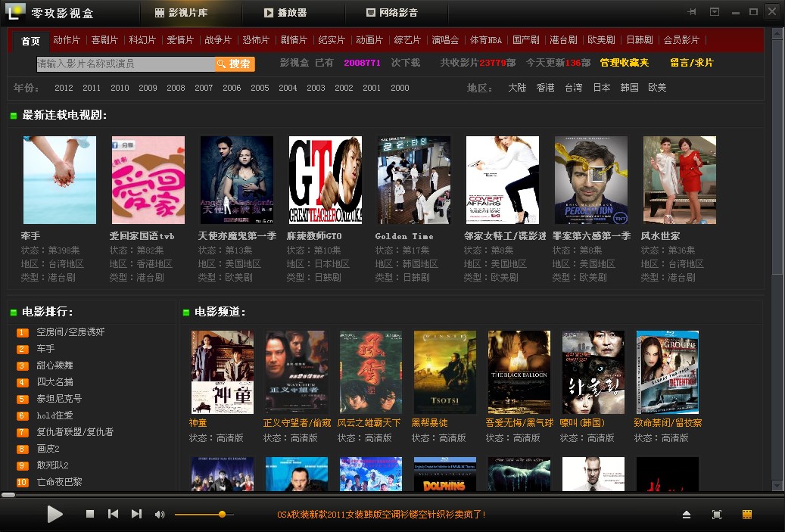The height and width of the screenshot is (532, 785).
Task: Filter by year 2012
Action: pyautogui.click(x=64, y=88)
